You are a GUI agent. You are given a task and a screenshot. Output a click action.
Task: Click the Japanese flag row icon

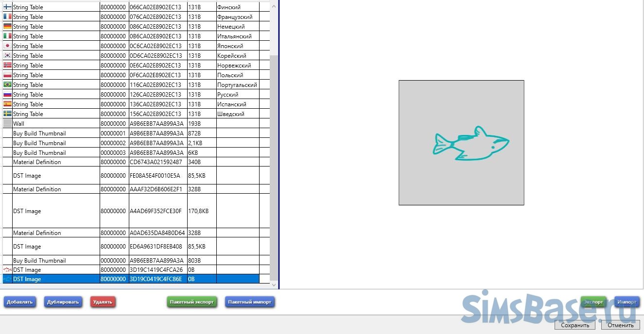7,46
